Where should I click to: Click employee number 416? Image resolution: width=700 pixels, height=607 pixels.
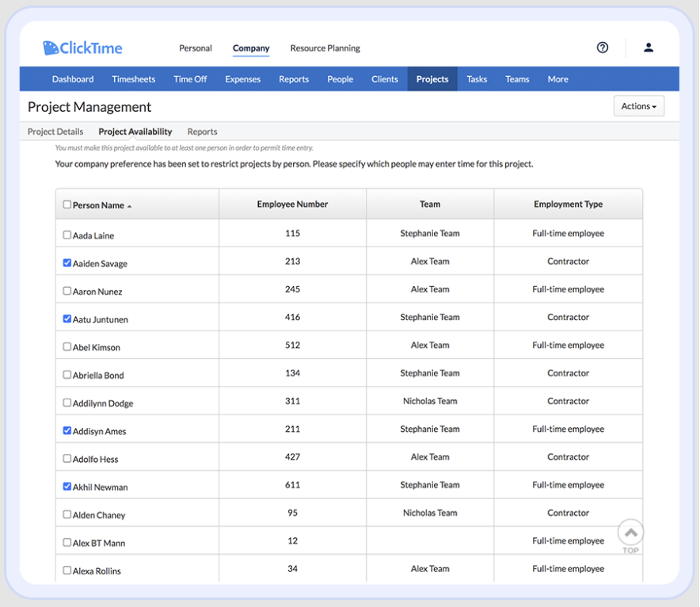click(292, 317)
